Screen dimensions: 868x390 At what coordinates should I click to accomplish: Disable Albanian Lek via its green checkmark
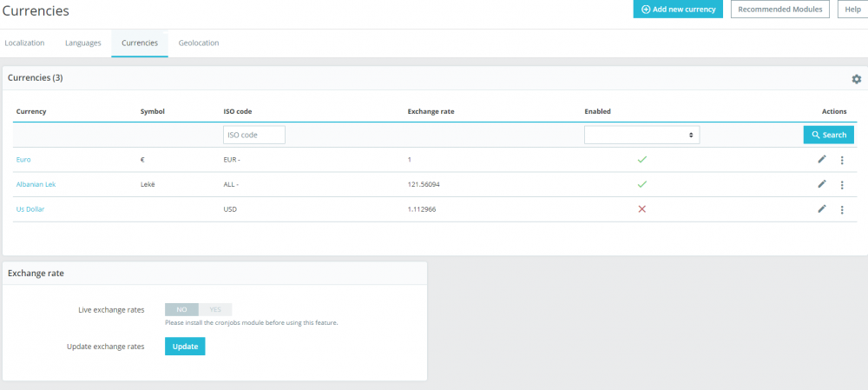[642, 184]
